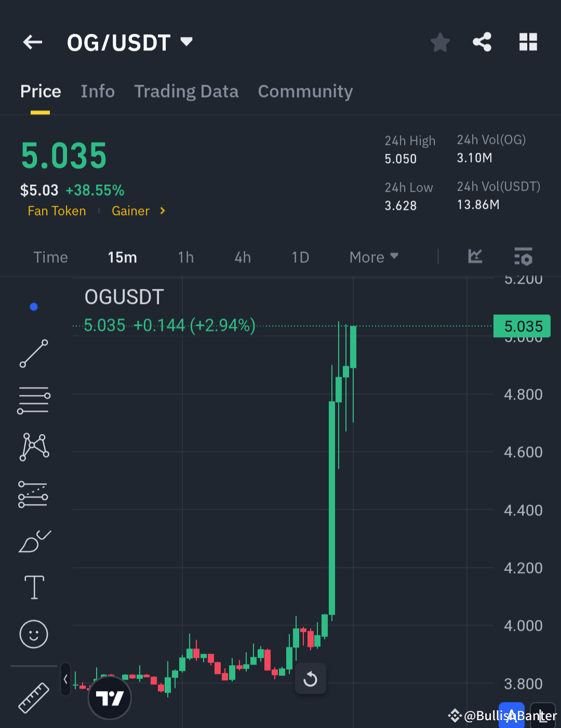The image size is (561, 728).
Task: Open the Community tab
Action: [305, 91]
